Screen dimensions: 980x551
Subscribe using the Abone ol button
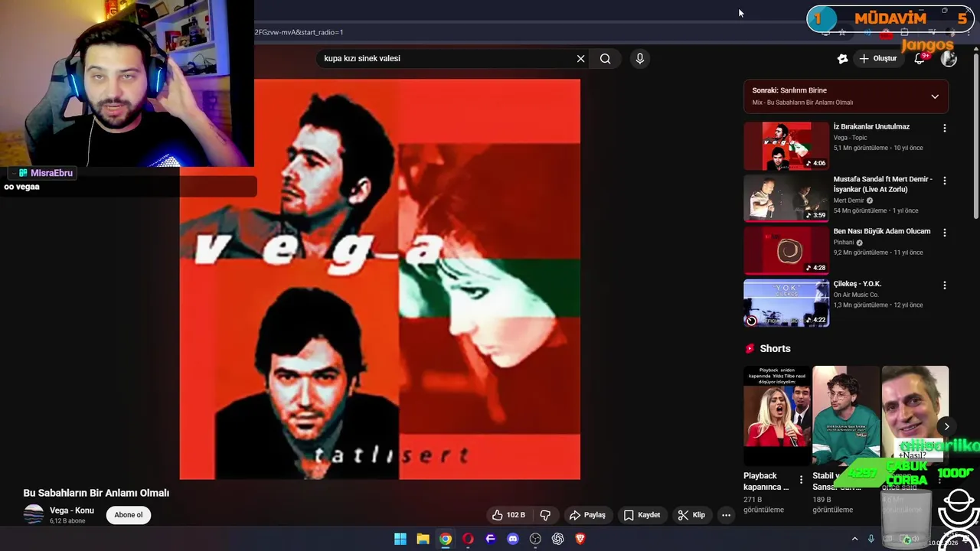129,515
